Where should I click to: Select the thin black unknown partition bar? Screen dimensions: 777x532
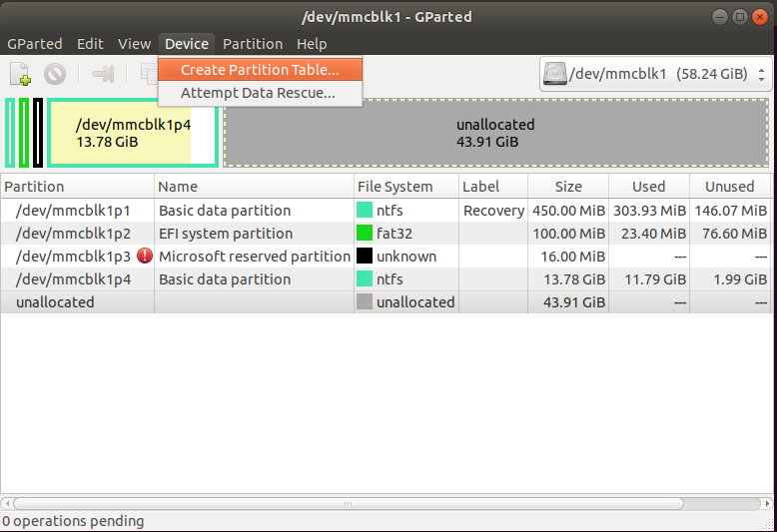pyautogui.click(x=38, y=133)
